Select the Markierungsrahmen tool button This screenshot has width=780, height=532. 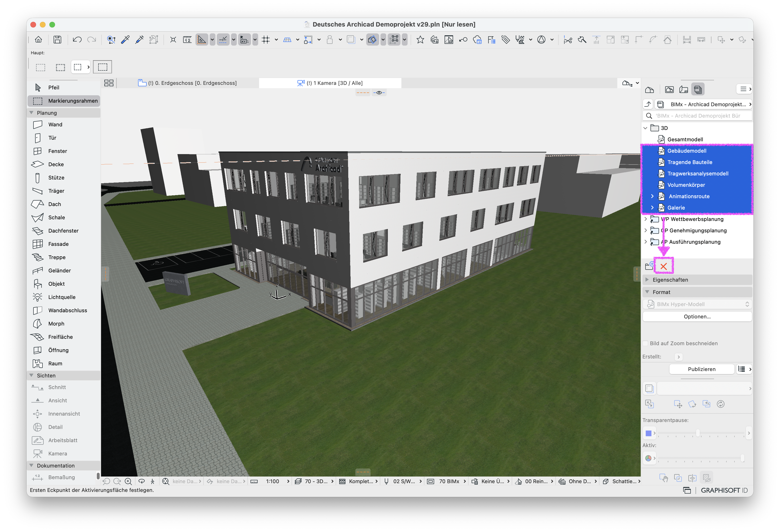[x=64, y=101]
